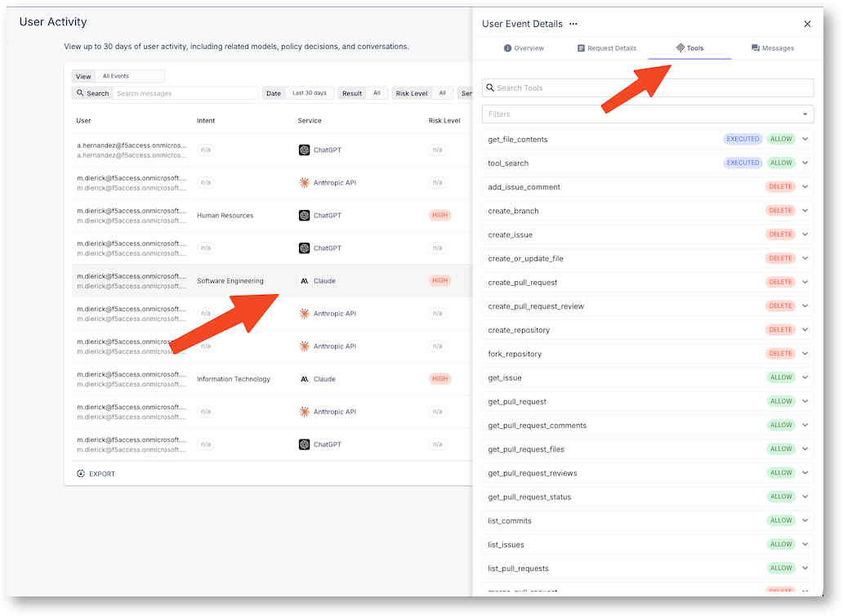Open the Date Last 30 days filter
The height and width of the screenshot is (616, 843).
tap(298, 93)
